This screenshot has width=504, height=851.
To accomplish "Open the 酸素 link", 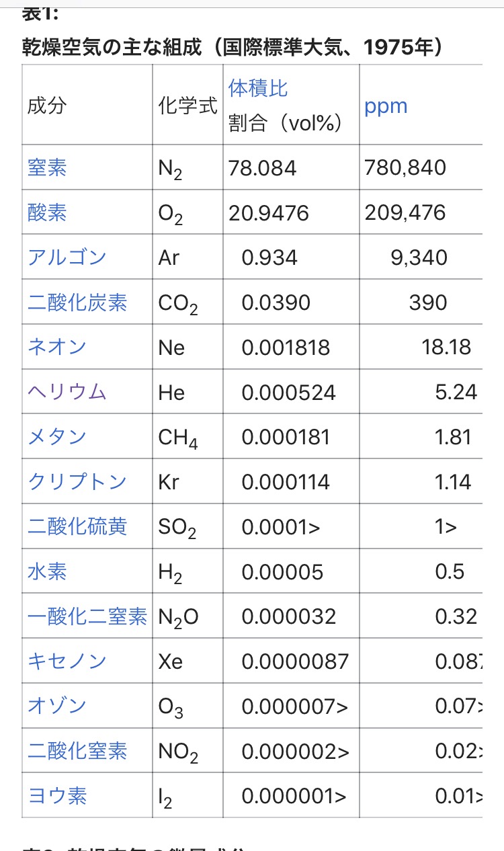I will (x=47, y=212).
